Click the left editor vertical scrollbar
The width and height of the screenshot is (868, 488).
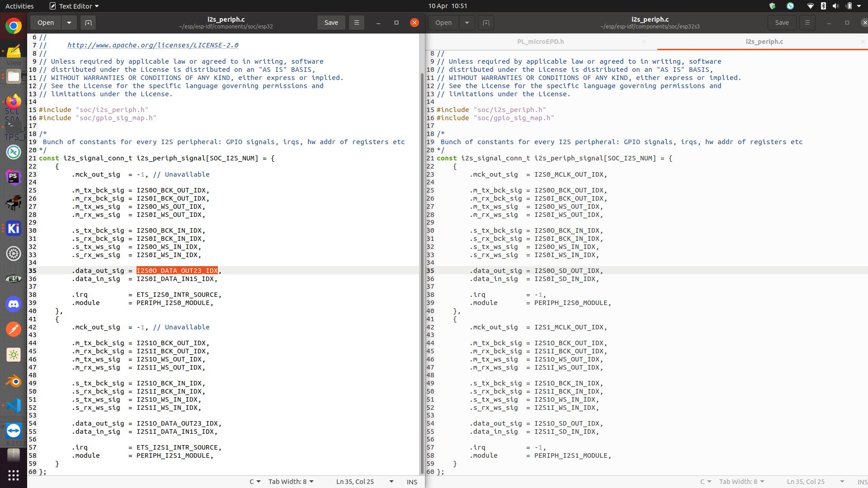422,271
